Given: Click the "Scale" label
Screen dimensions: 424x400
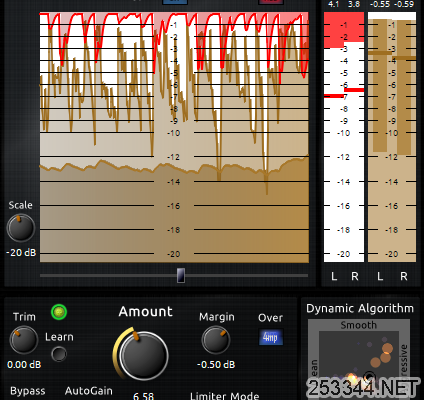Looking at the screenshot, I should (20, 205).
